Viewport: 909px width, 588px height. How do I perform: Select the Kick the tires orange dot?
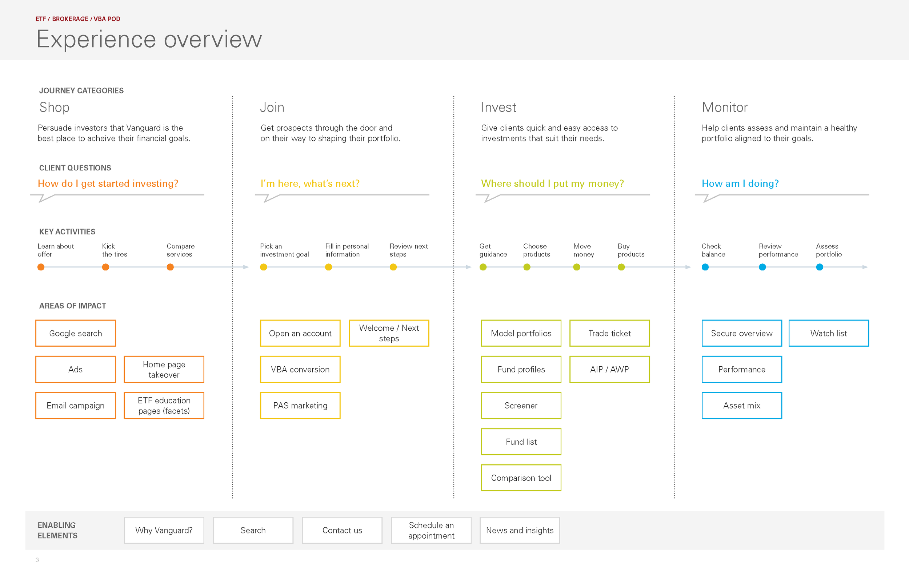pyautogui.click(x=106, y=267)
